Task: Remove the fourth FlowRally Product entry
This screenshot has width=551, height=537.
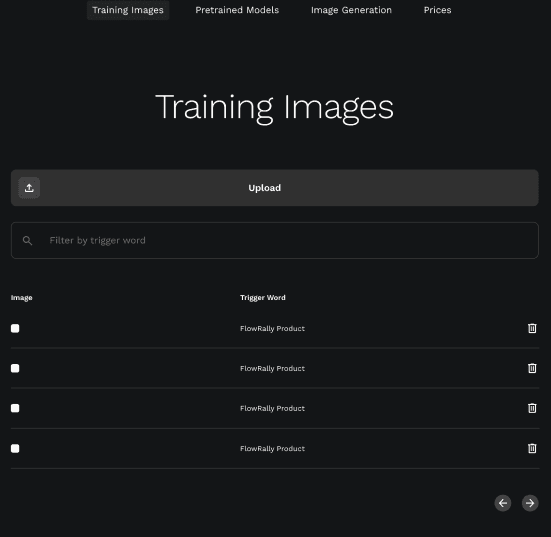Action: pyautogui.click(x=532, y=448)
